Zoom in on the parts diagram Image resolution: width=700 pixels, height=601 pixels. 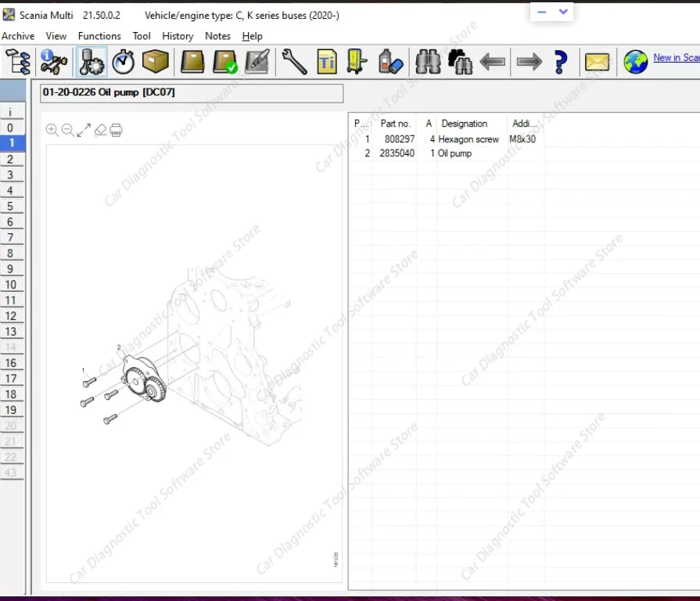pos(52,130)
